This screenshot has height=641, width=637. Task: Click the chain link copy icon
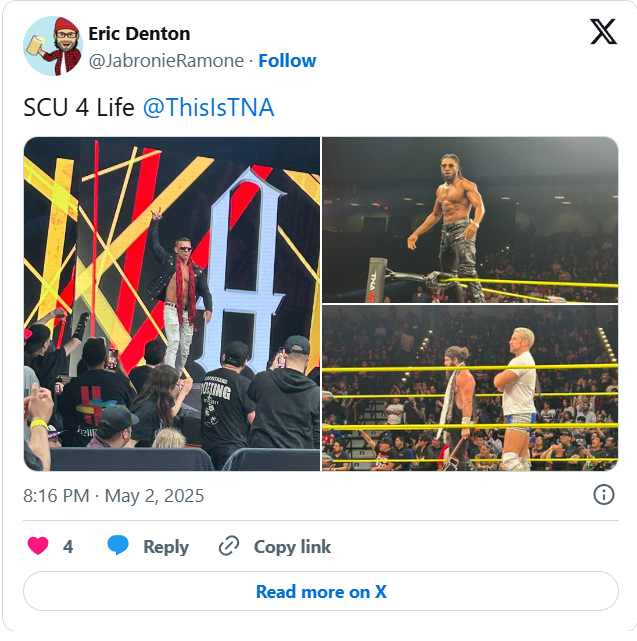[229, 546]
